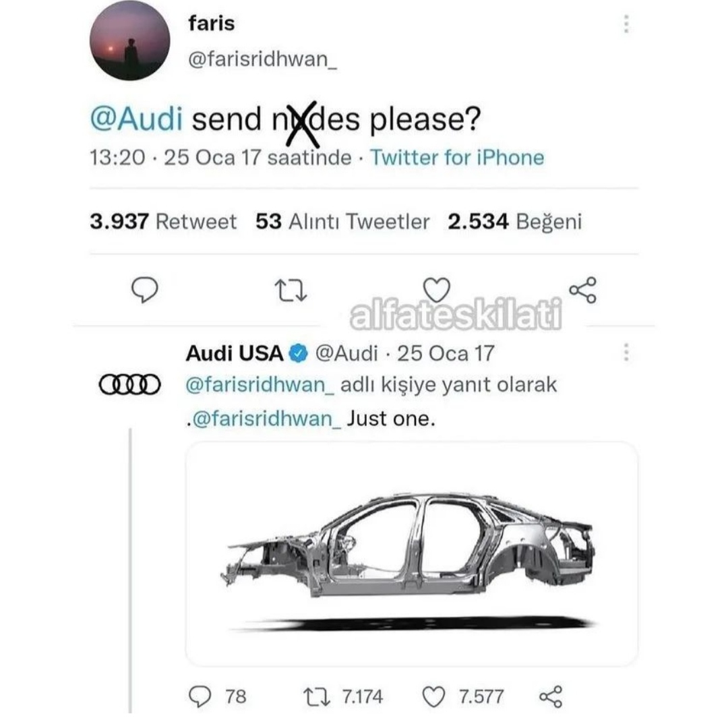Like Audi USA's reply showing 7.577 likes
This screenshot has width=728, height=726.
(x=434, y=696)
